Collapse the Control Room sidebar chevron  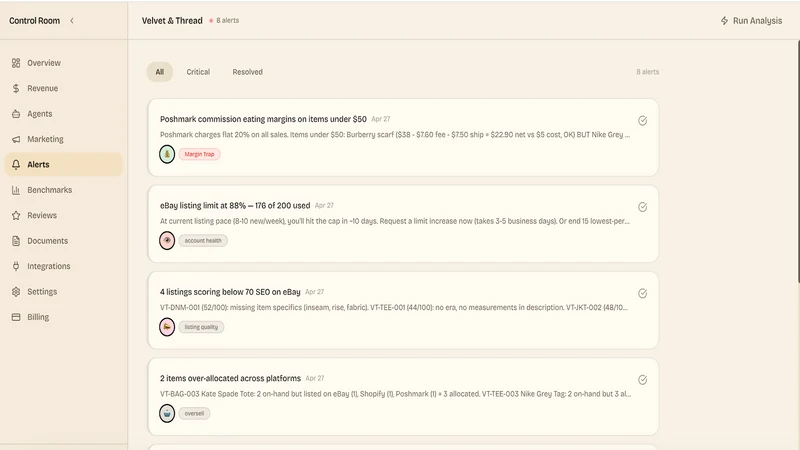pos(72,20)
